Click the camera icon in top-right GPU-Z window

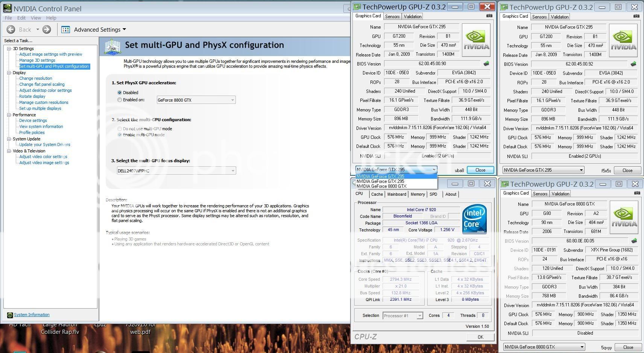(x=636, y=16)
